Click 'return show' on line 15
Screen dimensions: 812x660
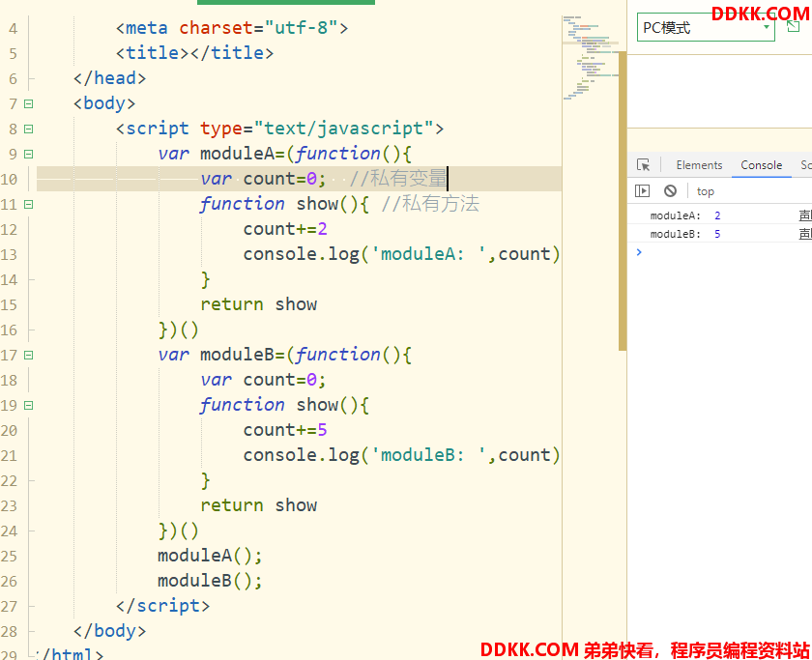(x=258, y=304)
